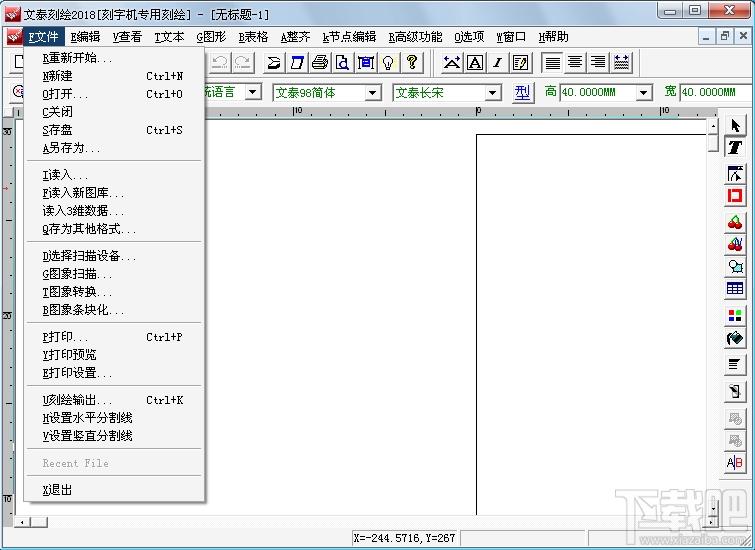Select V设置竖直分割线 menu entry
This screenshot has width=755, height=550.
pyautogui.click(x=115, y=436)
